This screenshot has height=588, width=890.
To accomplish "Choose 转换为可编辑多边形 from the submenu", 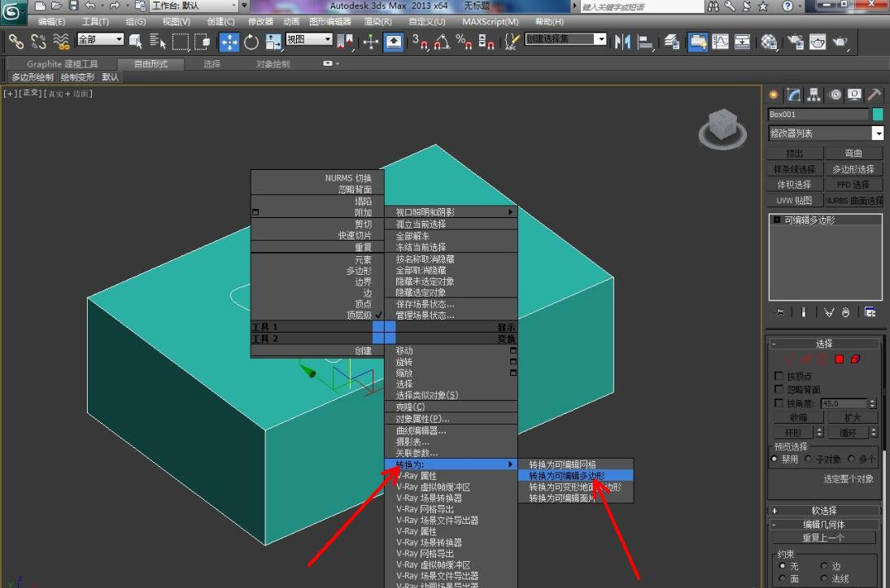I will [568, 476].
